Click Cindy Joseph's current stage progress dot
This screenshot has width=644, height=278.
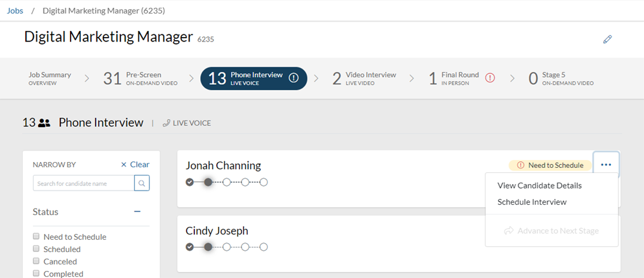208,247
